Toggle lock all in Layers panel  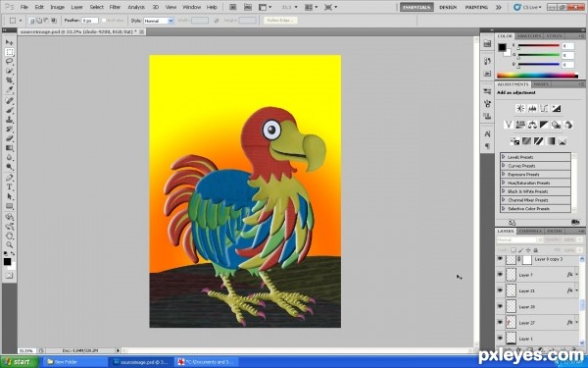click(x=535, y=250)
